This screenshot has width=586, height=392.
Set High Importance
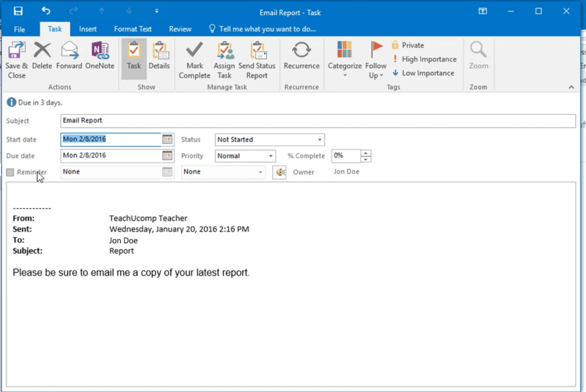click(425, 59)
